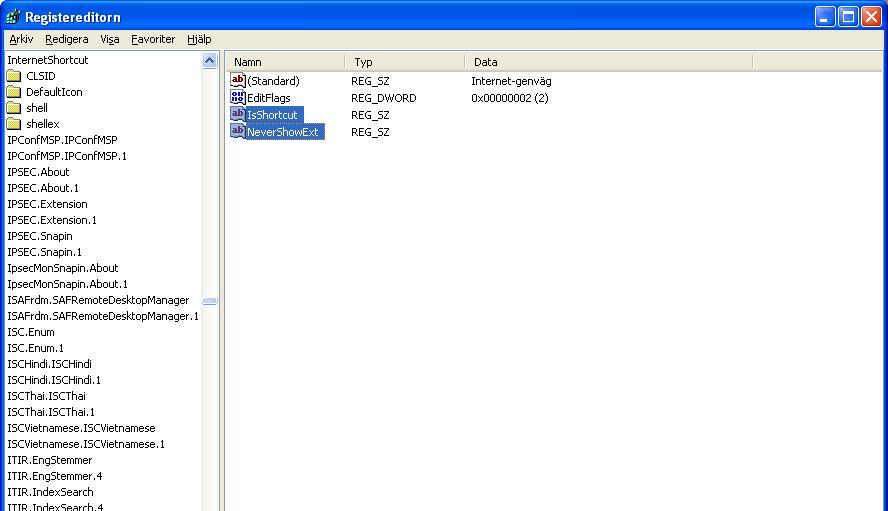Open the Arkiv menu
The height and width of the screenshot is (511, 888).
tap(22, 39)
